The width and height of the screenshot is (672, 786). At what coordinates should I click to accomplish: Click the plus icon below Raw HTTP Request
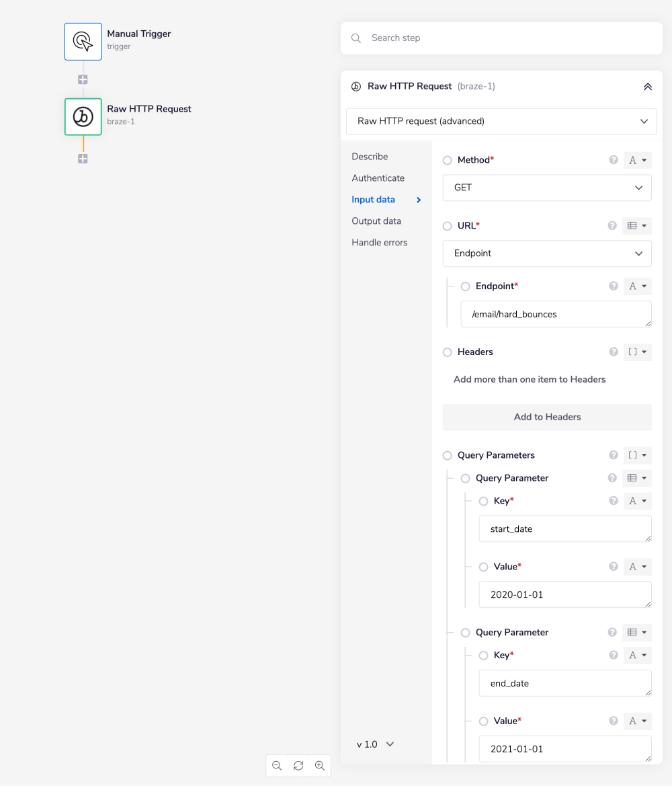pos(83,159)
